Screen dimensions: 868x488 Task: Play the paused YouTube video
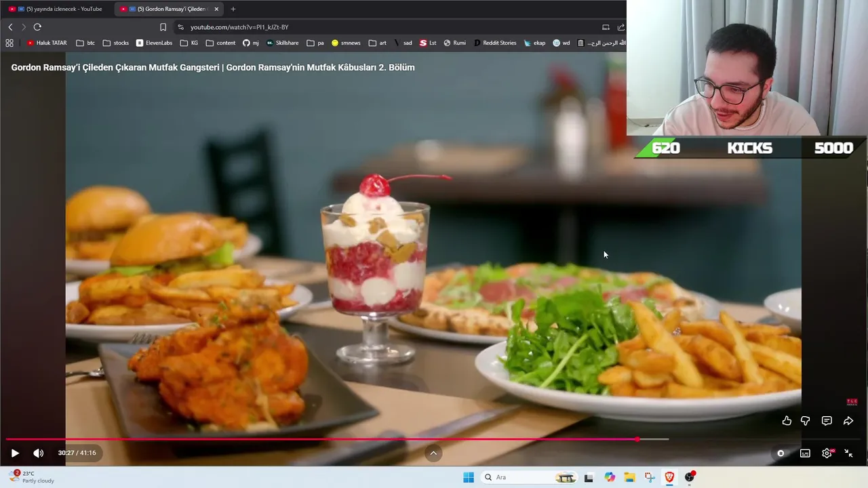(15, 453)
